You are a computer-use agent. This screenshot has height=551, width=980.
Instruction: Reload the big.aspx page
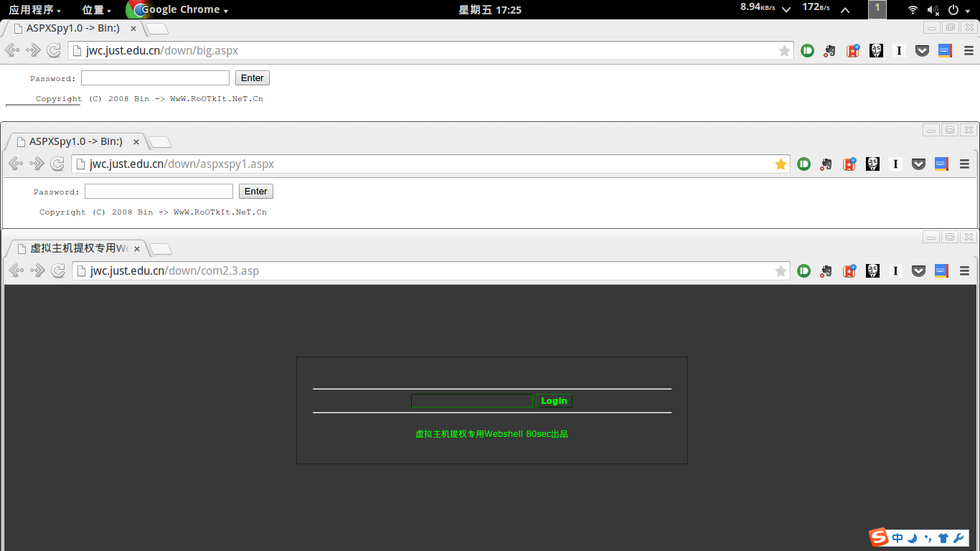(54, 50)
